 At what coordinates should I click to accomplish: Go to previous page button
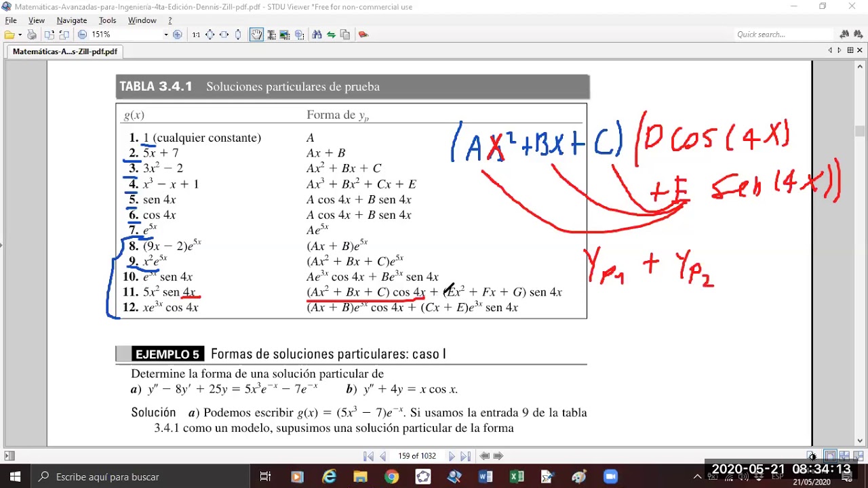[383, 456]
